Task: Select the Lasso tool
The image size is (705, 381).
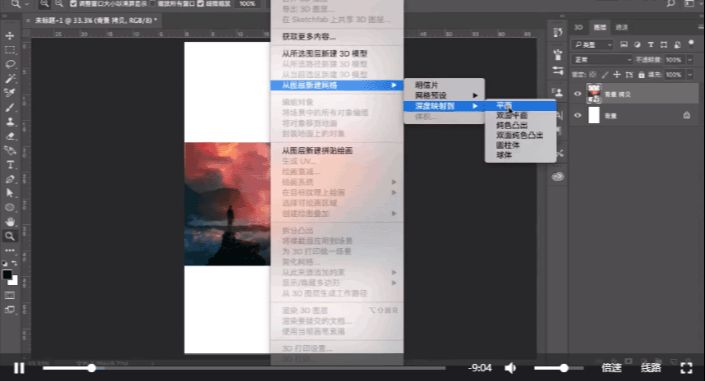Action: [10, 64]
